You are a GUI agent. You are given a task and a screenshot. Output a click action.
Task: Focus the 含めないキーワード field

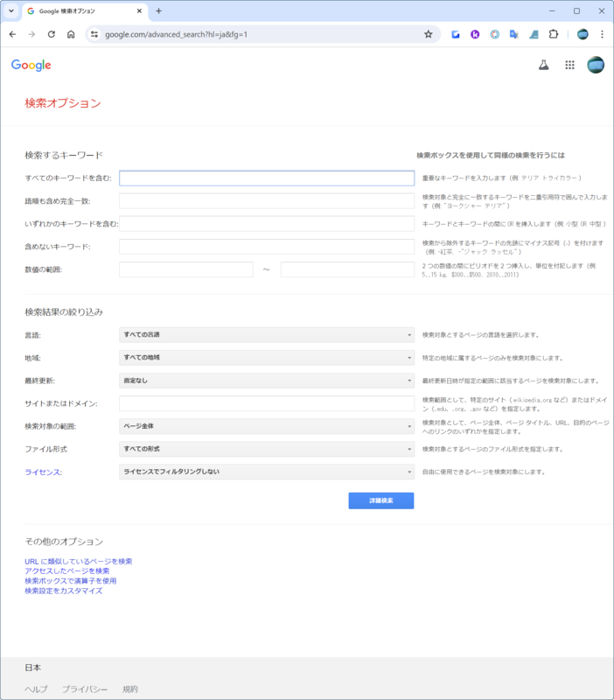click(267, 247)
